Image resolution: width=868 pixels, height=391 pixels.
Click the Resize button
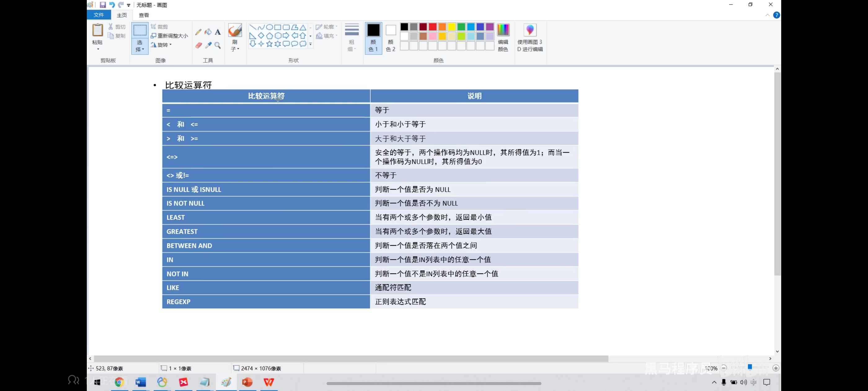click(170, 36)
